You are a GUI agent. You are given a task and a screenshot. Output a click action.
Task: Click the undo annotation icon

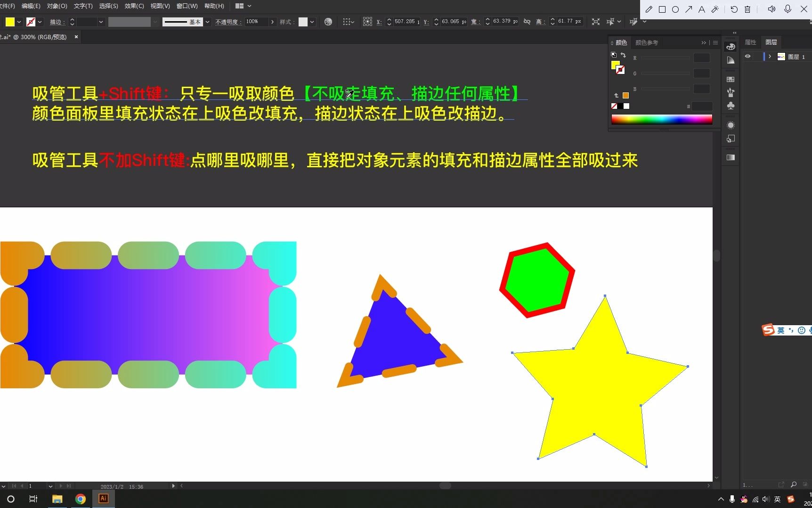[734, 9]
